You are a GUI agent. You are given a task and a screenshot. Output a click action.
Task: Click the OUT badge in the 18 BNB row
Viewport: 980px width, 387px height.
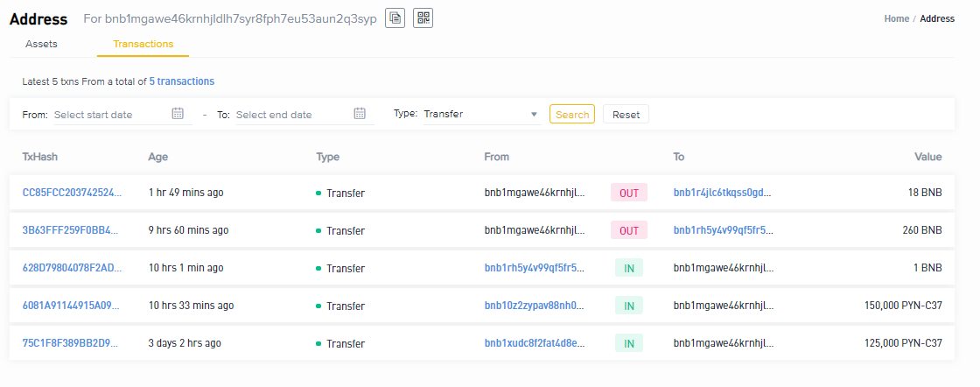point(629,193)
